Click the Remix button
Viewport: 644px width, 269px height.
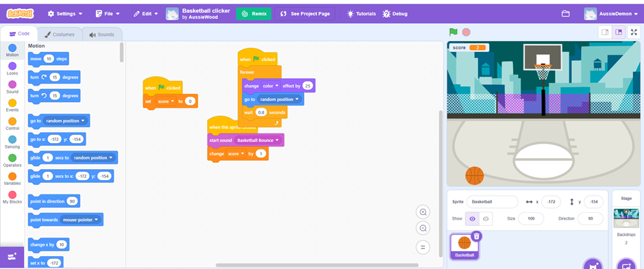click(253, 14)
